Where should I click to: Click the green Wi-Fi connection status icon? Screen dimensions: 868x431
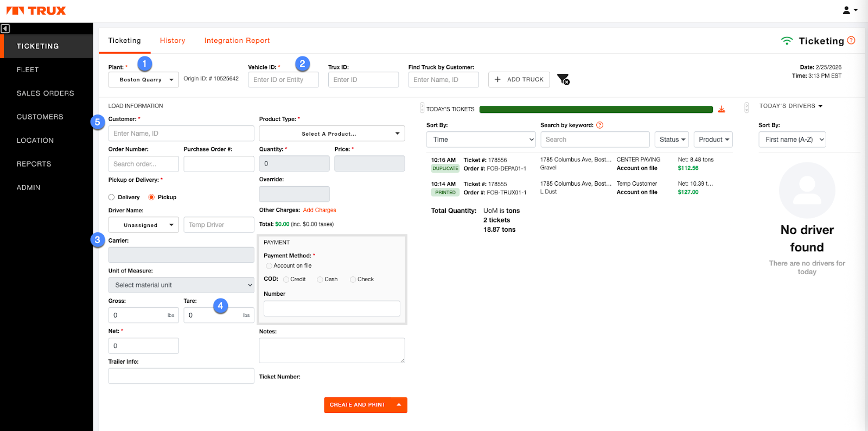tap(787, 41)
